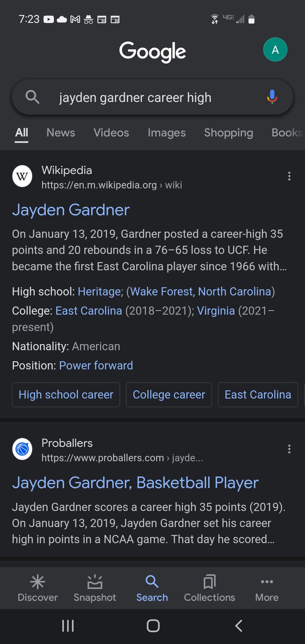The width and height of the screenshot is (305, 644).
Task: Switch to the News results tab
Action: pos(61,132)
